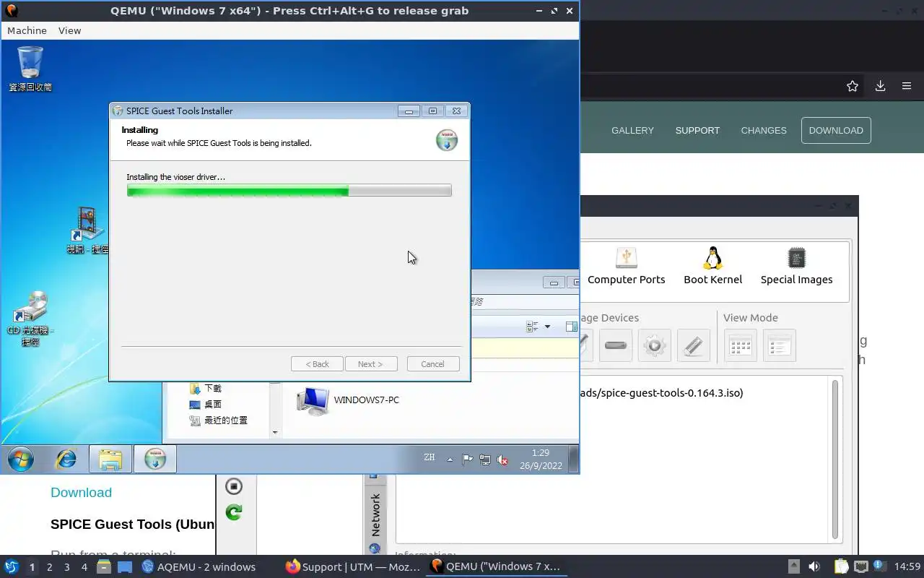
Task: Launch Internet Explorer from Windows taskbar
Action: (x=66, y=459)
